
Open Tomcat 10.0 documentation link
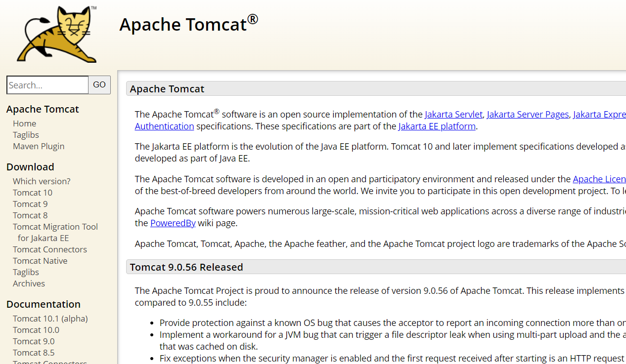[36, 330]
